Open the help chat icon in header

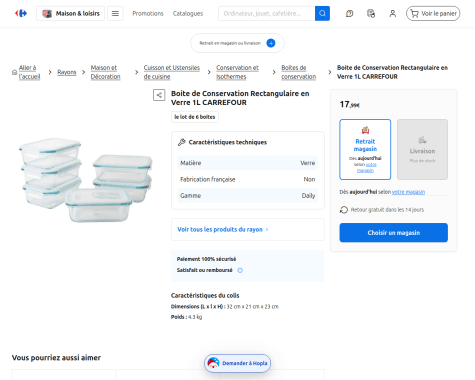point(349,13)
